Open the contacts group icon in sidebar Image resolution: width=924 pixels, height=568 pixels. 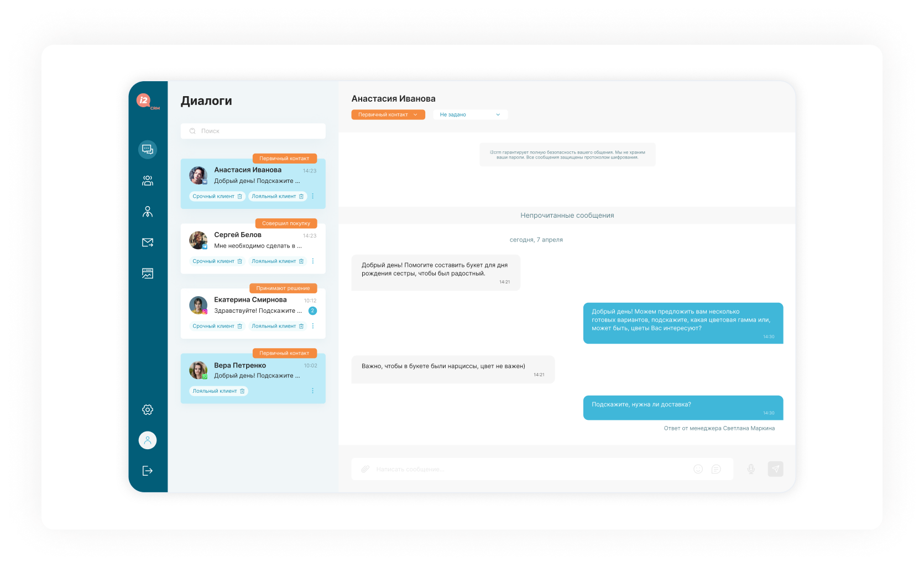[x=148, y=181]
